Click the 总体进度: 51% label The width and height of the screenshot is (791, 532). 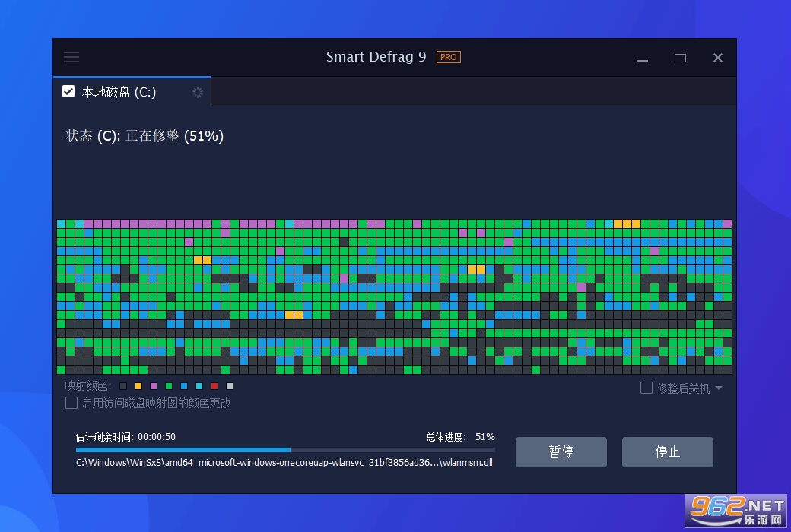coord(461,437)
